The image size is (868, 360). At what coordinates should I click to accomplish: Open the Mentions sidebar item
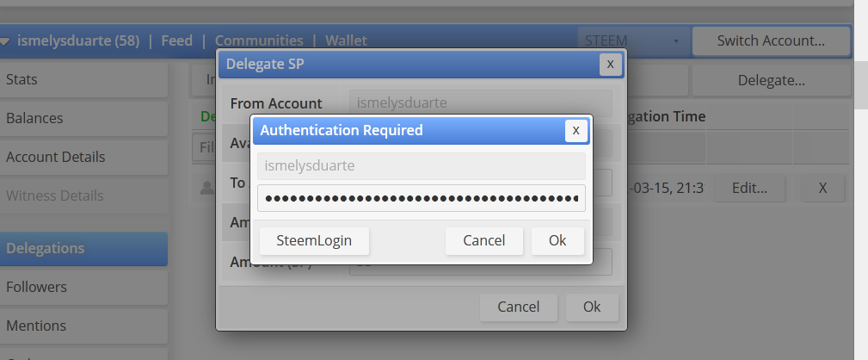click(83, 326)
